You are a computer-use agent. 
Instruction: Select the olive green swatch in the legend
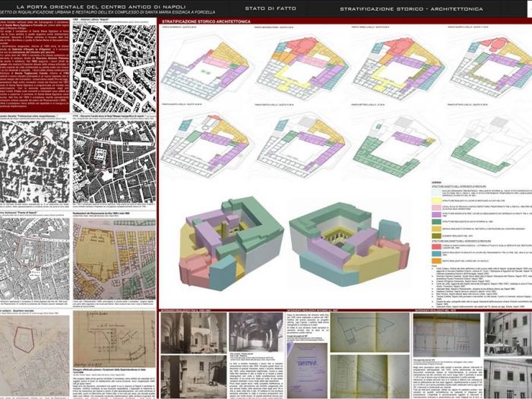click(x=436, y=236)
